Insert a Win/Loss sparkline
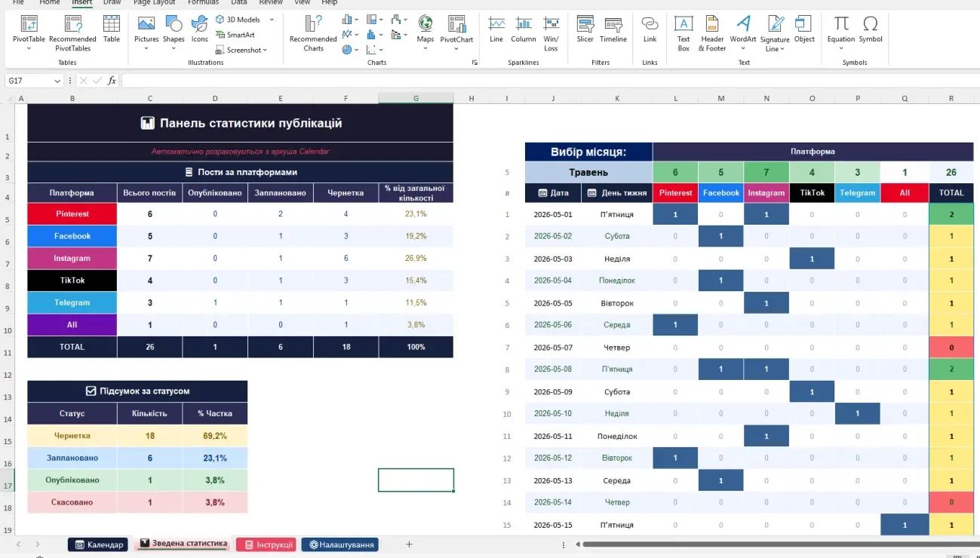980x558 pixels. click(551, 32)
